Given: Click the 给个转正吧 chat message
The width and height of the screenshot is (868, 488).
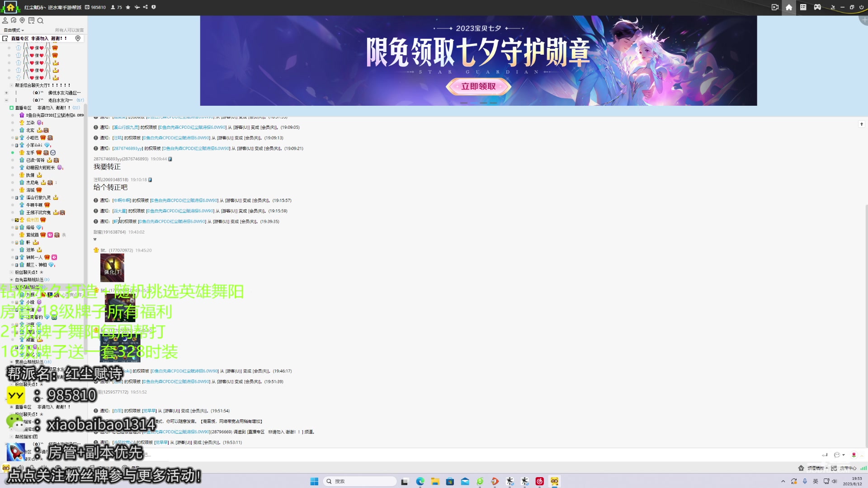Looking at the screenshot, I should tap(110, 188).
